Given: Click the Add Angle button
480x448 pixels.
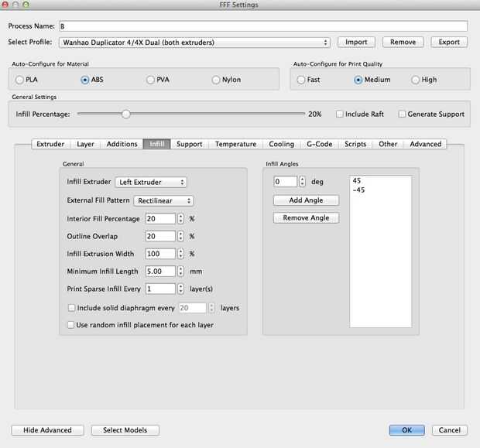Looking at the screenshot, I should 306,200.
